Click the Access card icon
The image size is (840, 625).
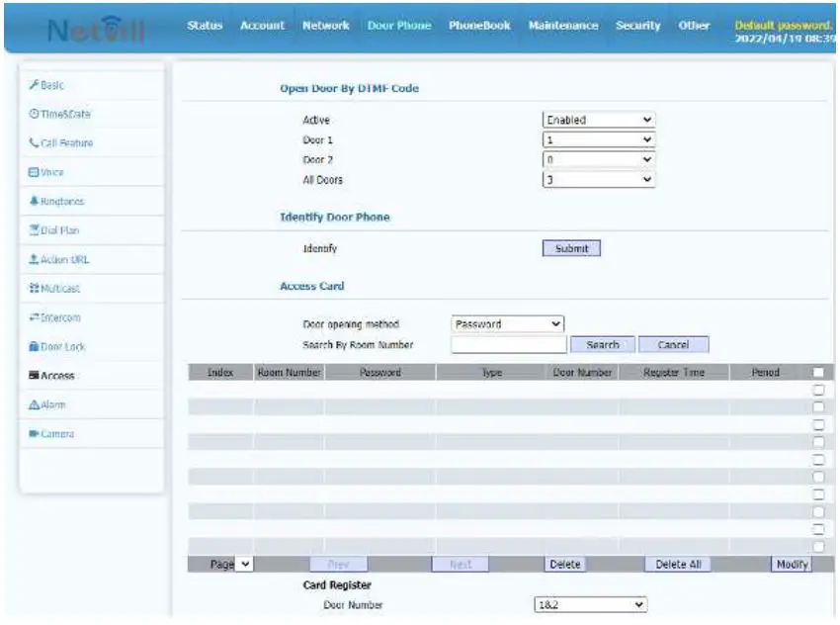(34, 375)
